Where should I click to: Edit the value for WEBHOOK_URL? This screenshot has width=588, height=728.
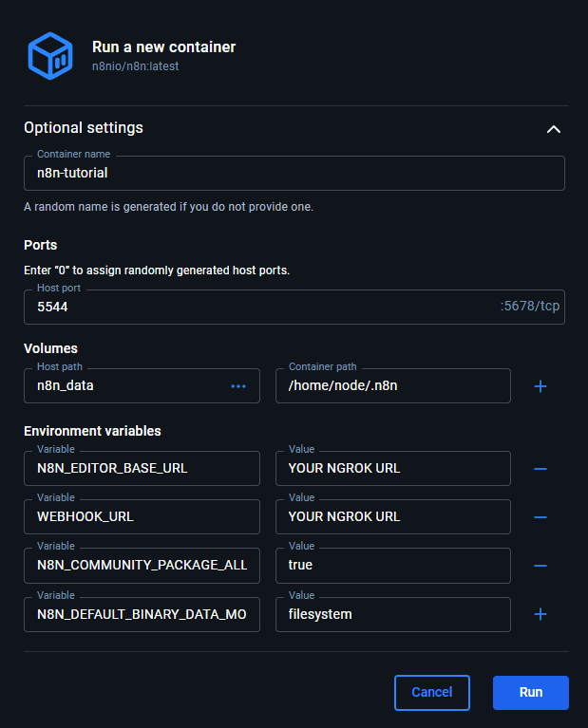[392, 516]
